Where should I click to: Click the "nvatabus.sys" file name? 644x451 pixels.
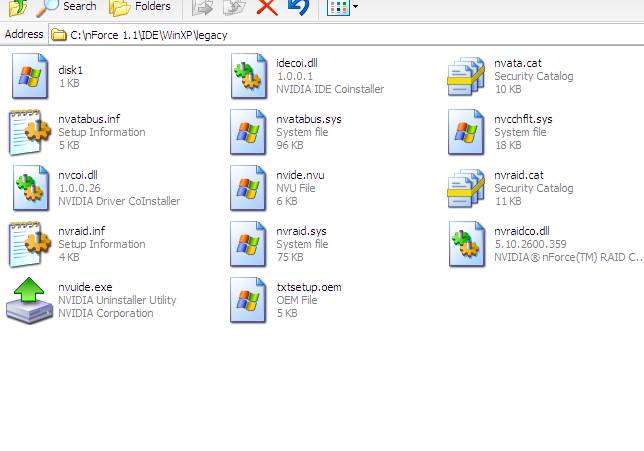click(x=309, y=119)
